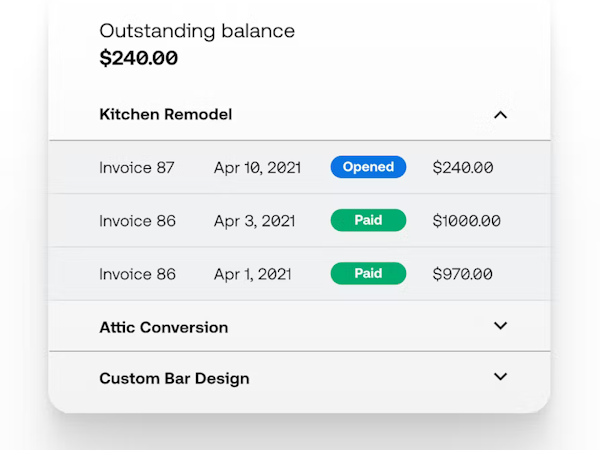Select the $1000.00 invoice amount
Screen dimensions: 600x450
(467, 221)
